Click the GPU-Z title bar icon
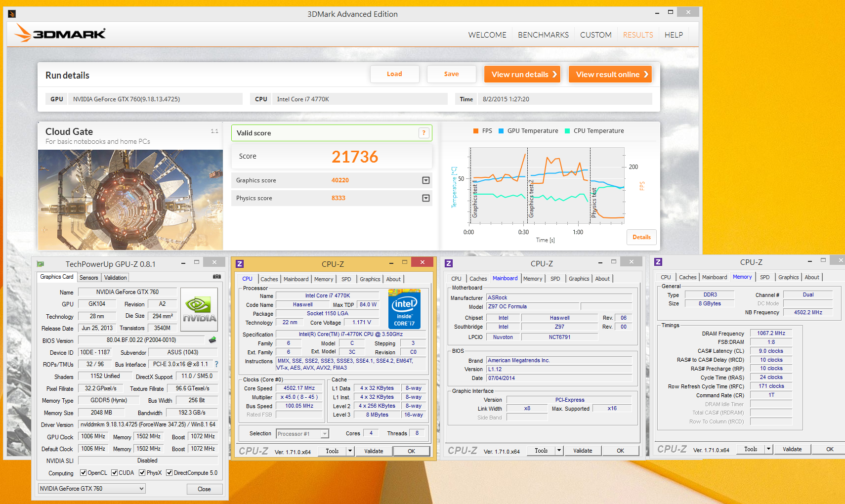This screenshot has width=845, height=504. [x=41, y=264]
